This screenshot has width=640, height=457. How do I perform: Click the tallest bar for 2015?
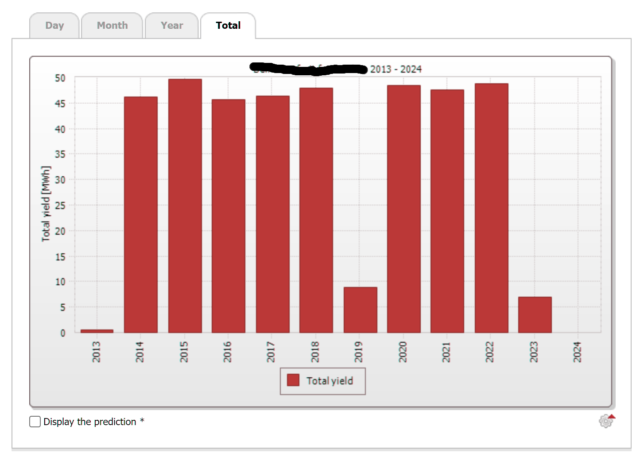coord(185,206)
